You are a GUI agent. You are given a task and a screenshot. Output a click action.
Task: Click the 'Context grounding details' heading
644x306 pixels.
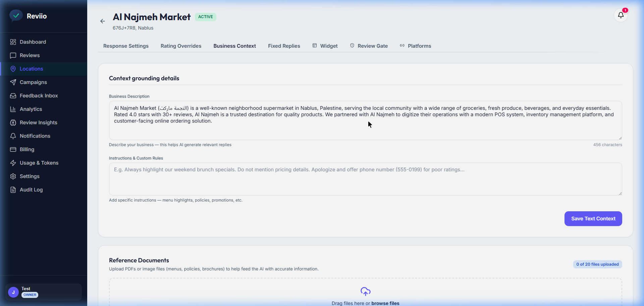coord(144,78)
